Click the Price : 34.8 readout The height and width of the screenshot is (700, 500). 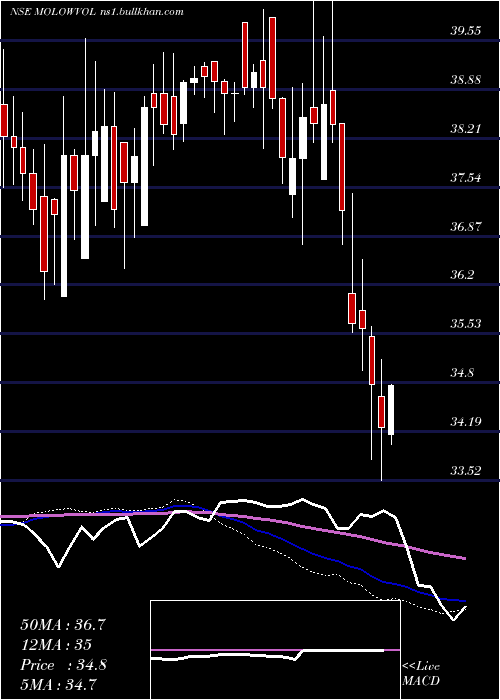(x=63, y=665)
